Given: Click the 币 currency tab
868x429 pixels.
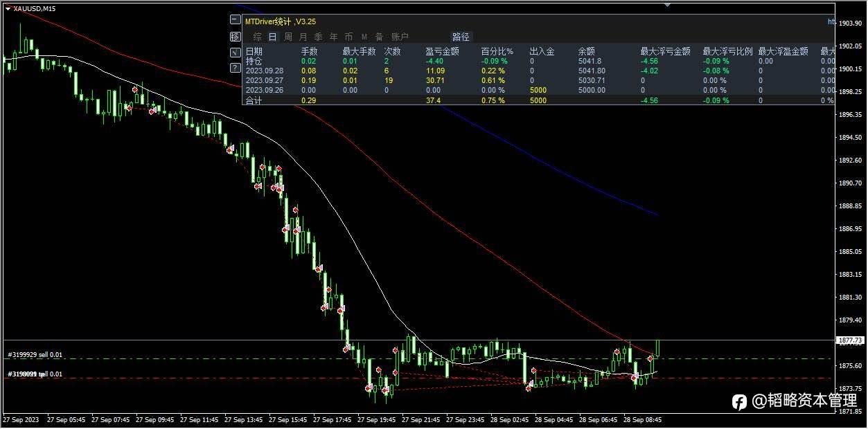Looking at the screenshot, I should 348,37.
